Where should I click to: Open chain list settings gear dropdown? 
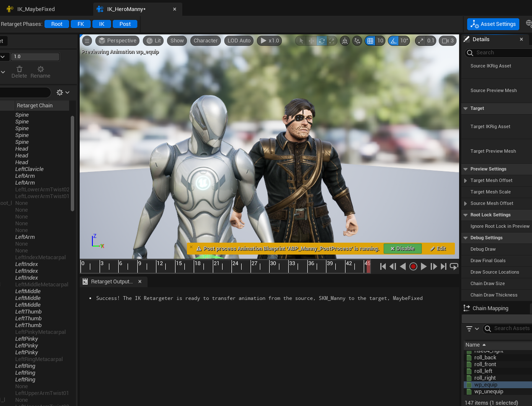coord(63,92)
